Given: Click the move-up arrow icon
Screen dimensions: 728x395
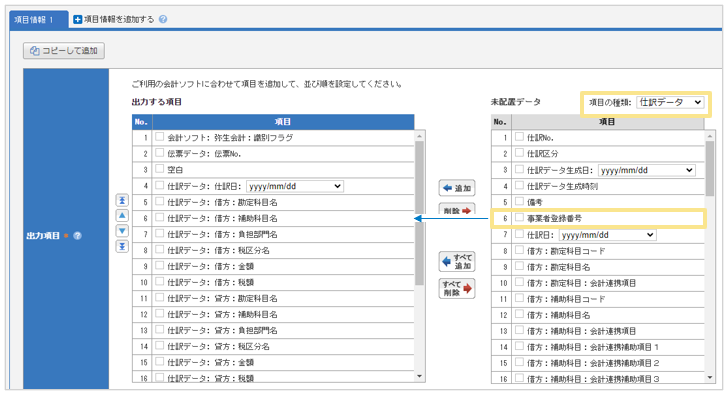Looking at the screenshot, I should click(x=122, y=215).
